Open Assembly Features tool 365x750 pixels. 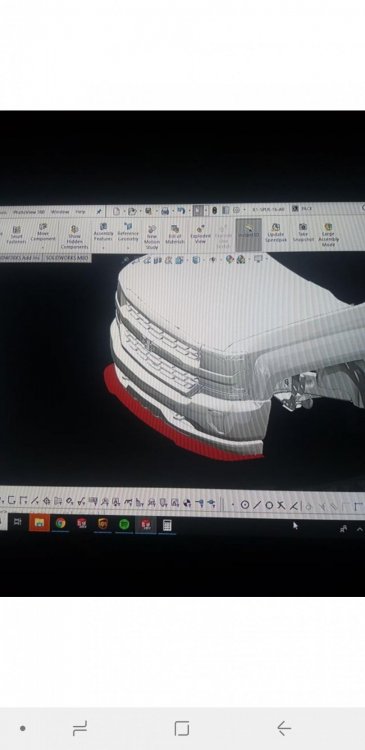[x=103, y=232]
